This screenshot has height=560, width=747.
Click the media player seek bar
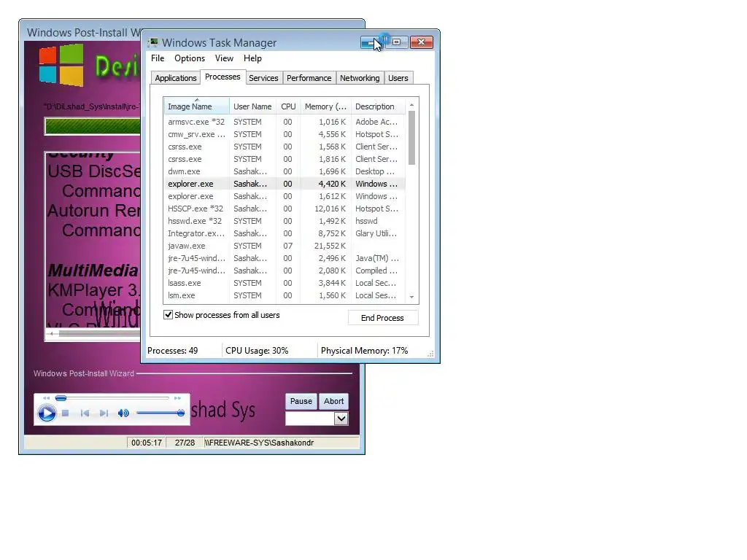point(112,398)
